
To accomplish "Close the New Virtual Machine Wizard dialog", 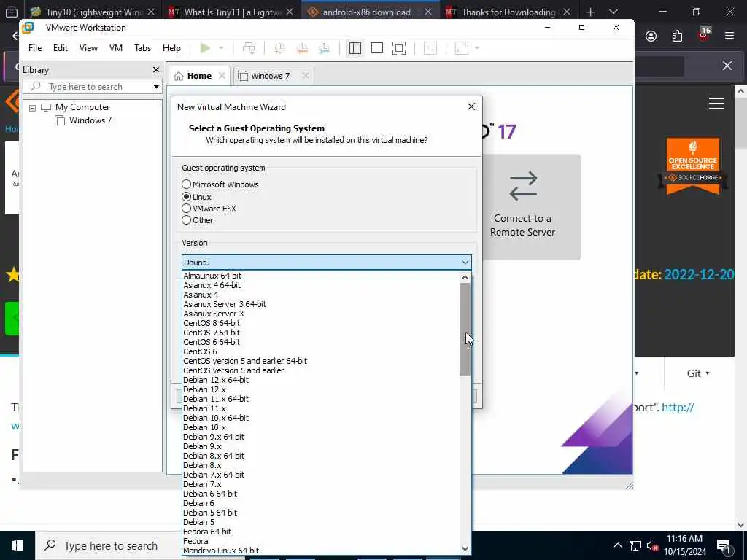I will pyautogui.click(x=471, y=106).
